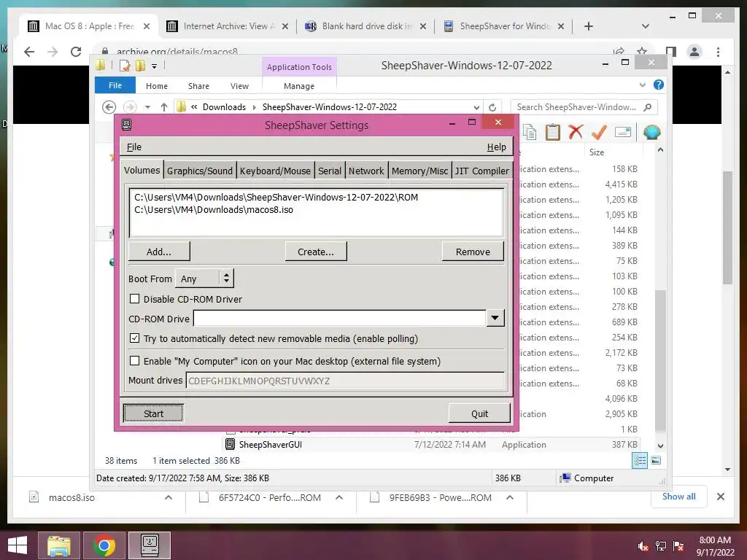
Task: Open the Network tab
Action: tap(366, 171)
